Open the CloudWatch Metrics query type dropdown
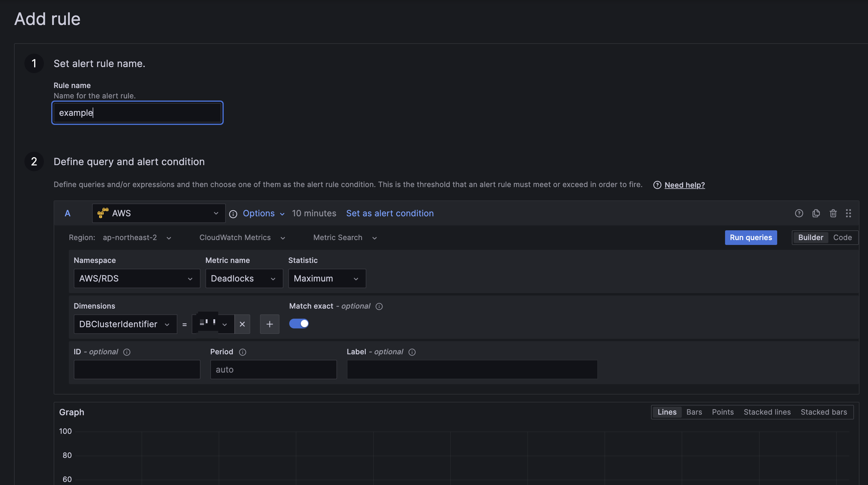868x485 pixels. click(242, 237)
